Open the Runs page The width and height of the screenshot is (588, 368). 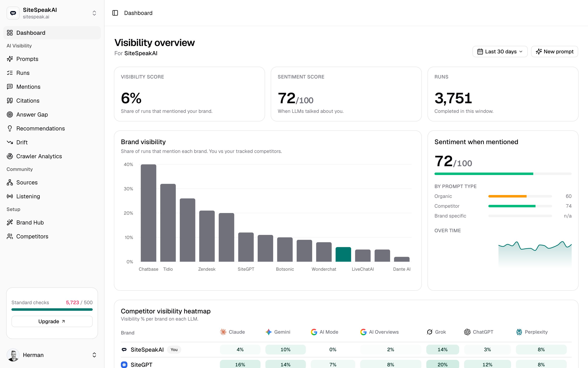click(x=52, y=73)
